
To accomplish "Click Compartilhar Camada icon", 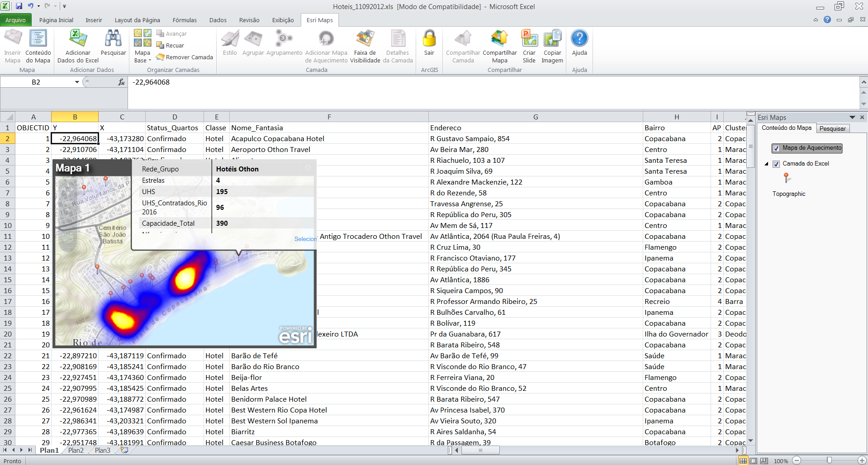I will [463, 46].
